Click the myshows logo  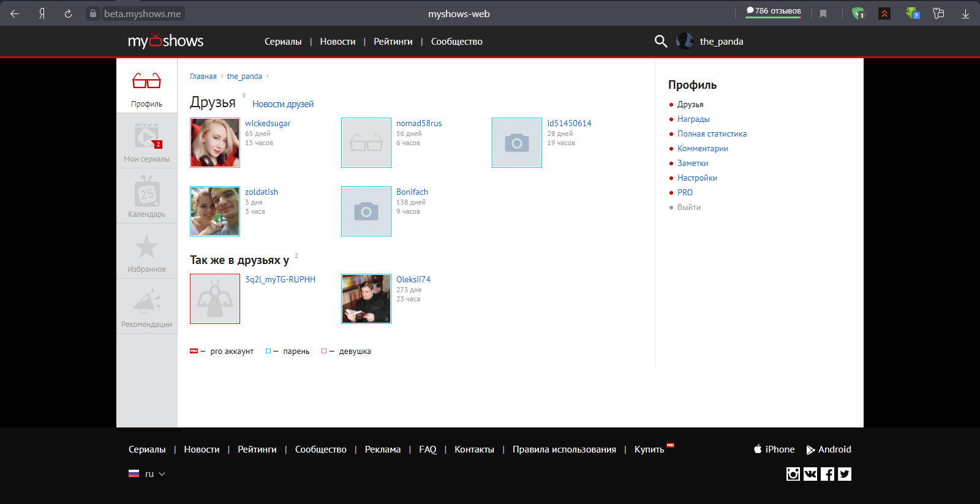tap(165, 41)
